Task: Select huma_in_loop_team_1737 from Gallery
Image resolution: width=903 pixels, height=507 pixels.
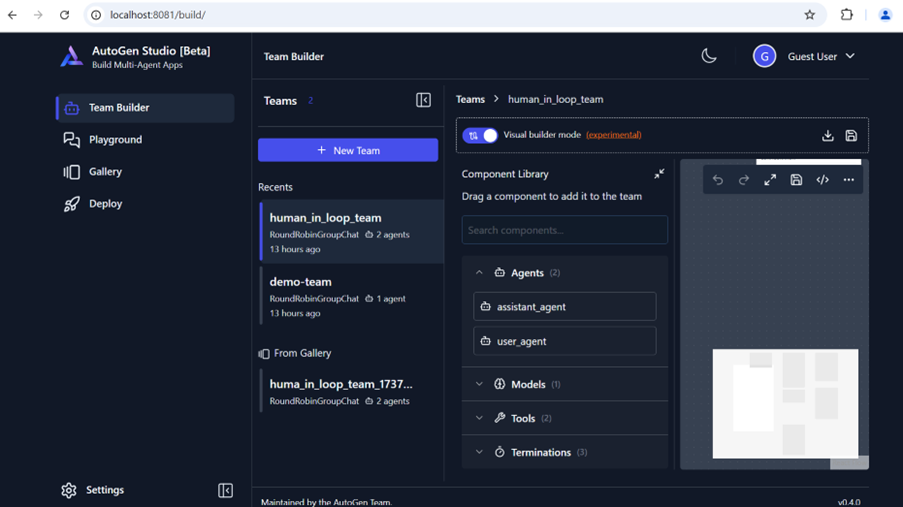Action: point(351,392)
